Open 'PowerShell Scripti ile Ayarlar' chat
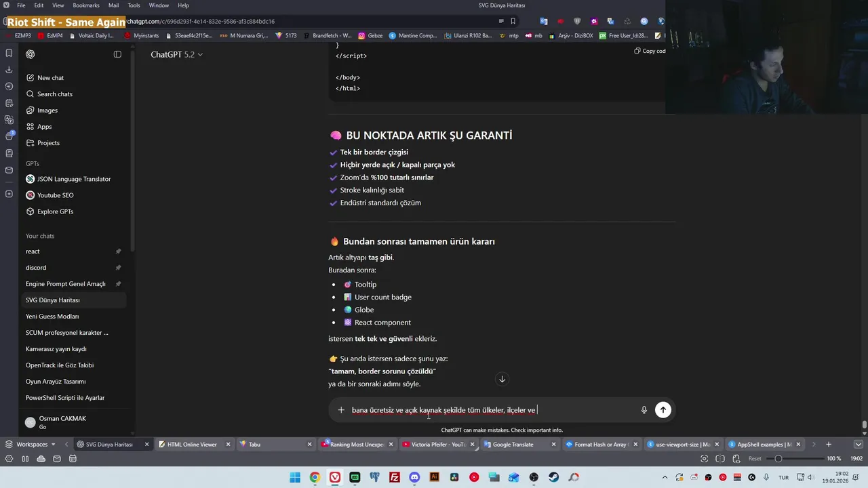This screenshot has height=488, width=868. 75,398
